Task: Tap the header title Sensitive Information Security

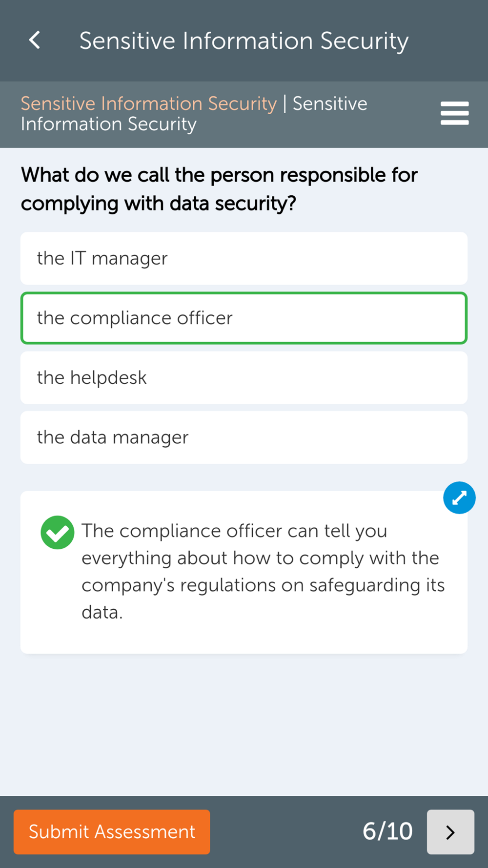Action: 244,41
